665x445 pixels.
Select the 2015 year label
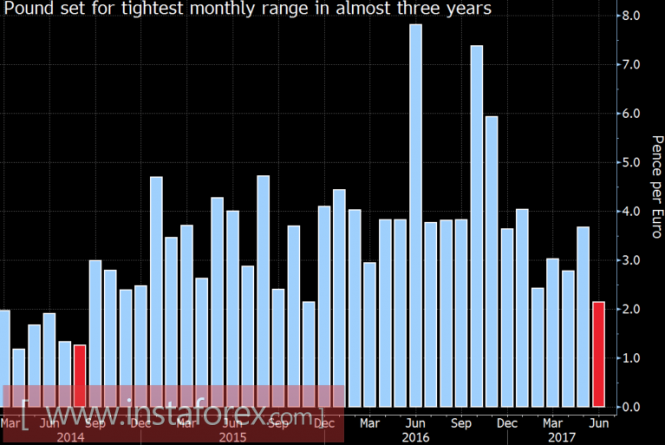coord(232,437)
